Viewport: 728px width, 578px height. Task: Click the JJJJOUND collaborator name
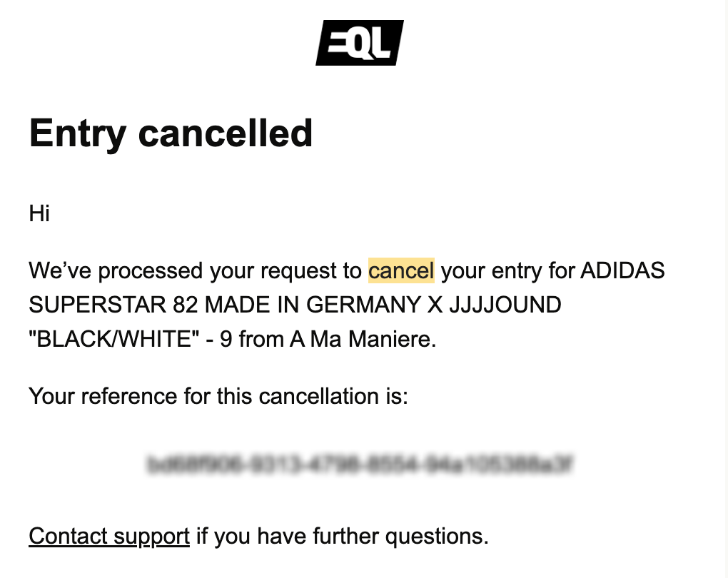[x=505, y=305]
